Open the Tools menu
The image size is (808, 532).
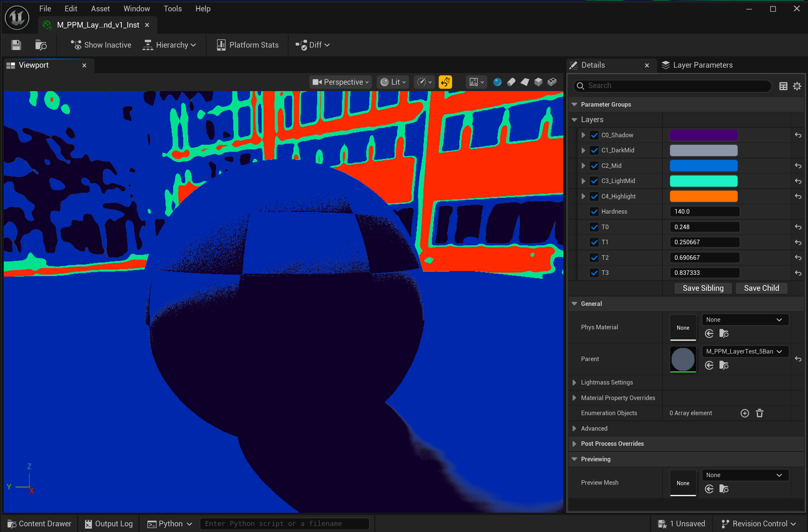(172, 9)
